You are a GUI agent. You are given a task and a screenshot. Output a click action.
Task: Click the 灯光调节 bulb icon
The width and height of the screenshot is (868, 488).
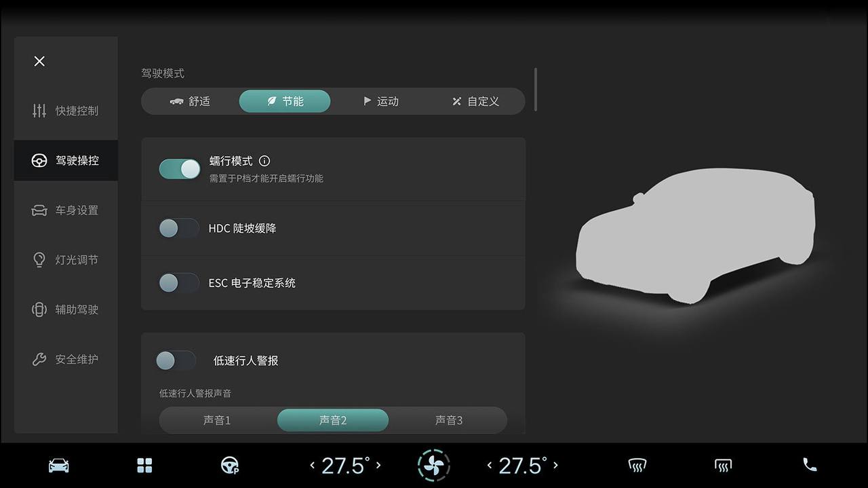click(x=39, y=260)
